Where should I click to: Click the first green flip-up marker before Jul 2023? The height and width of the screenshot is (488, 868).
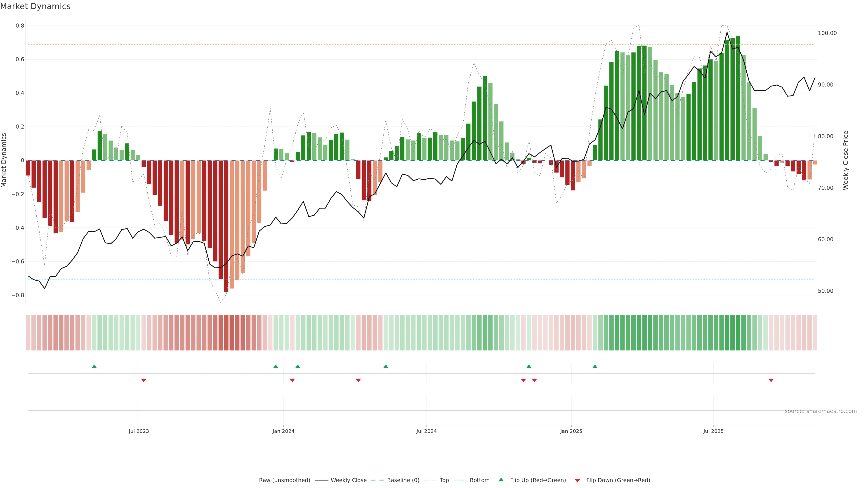94,366
